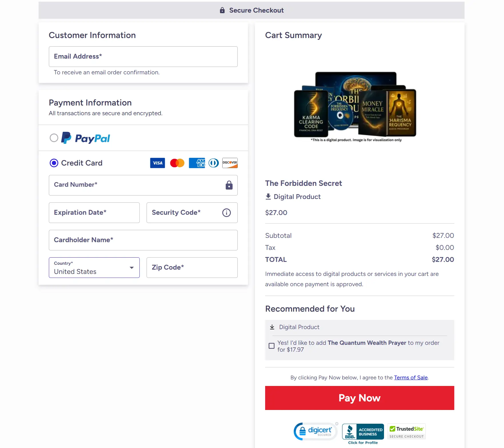504x448 pixels.
Task: Click the lock icon in Card Number field
Action: [229, 185]
